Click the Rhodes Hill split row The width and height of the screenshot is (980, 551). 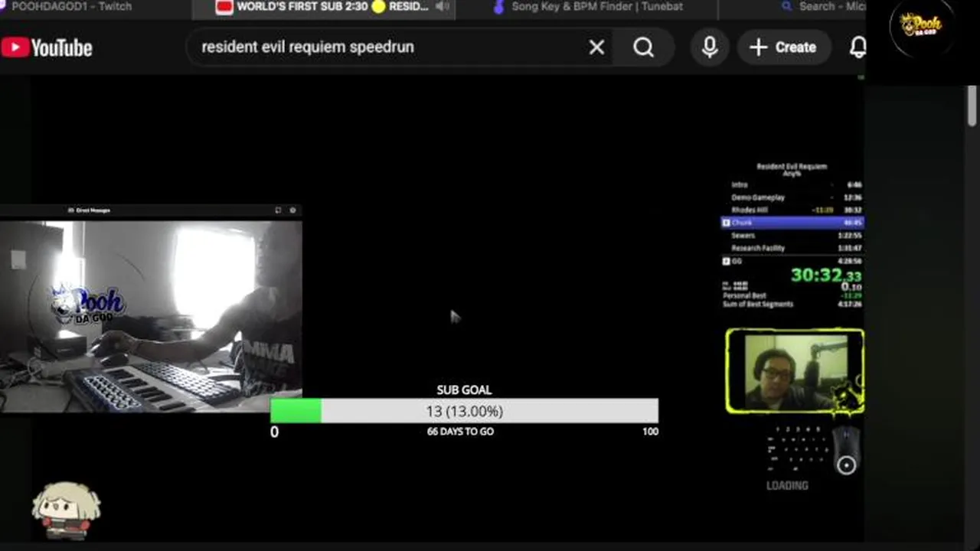[792, 210]
